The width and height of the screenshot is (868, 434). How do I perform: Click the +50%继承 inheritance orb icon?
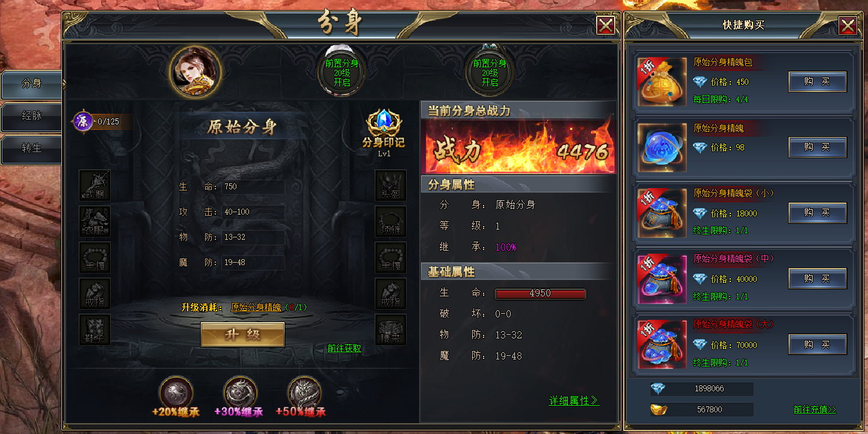click(305, 393)
